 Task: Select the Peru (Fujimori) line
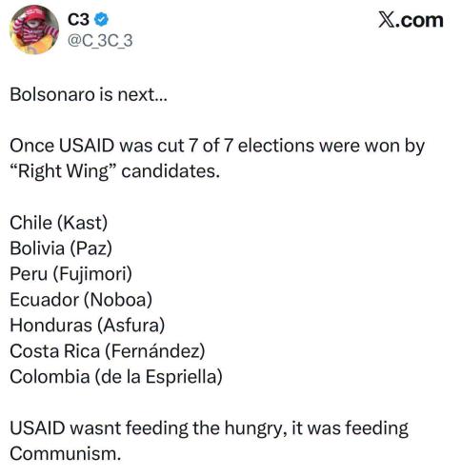(70, 274)
